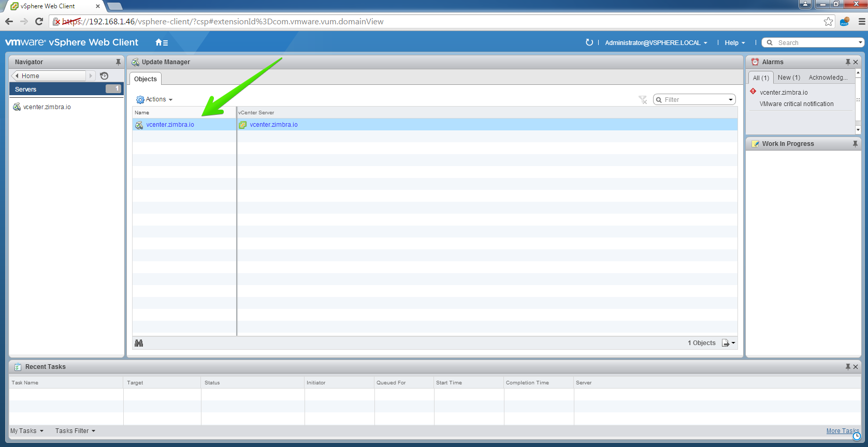The image size is (868, 447).
Task: Open the My Tasks dropdown
Action: coord(27,431)
